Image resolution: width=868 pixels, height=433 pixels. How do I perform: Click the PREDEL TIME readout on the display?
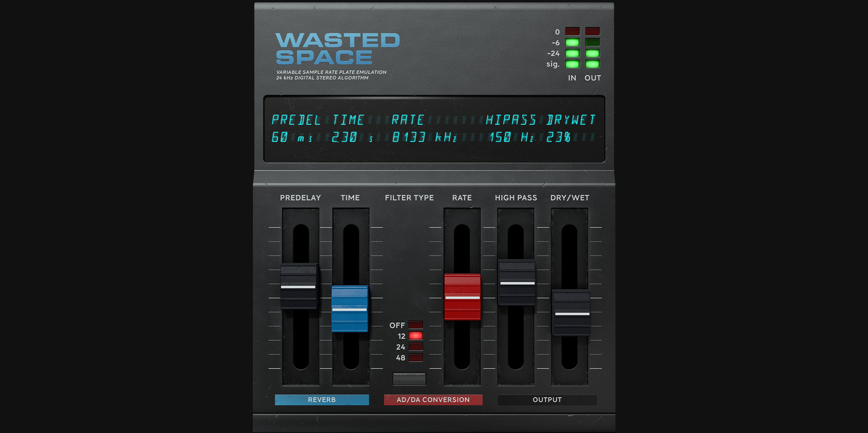click(x=318, y=120)
